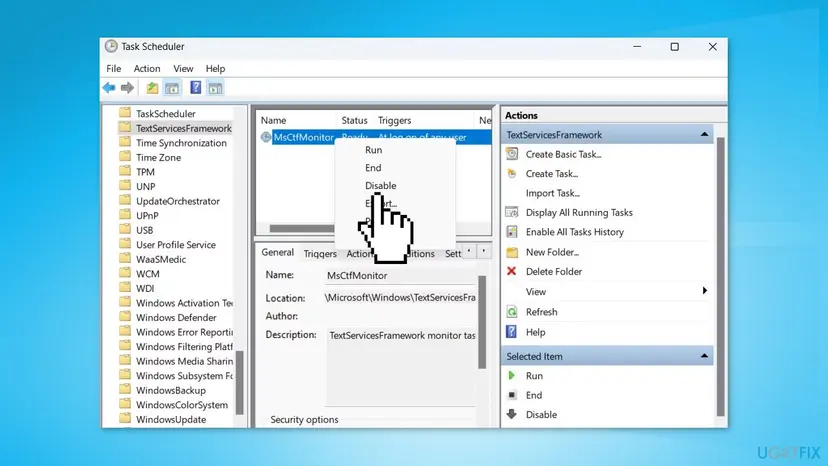Click the Display All Running Tasks icon
Screen dimensions: 828x466
click(x=512, y=212)
